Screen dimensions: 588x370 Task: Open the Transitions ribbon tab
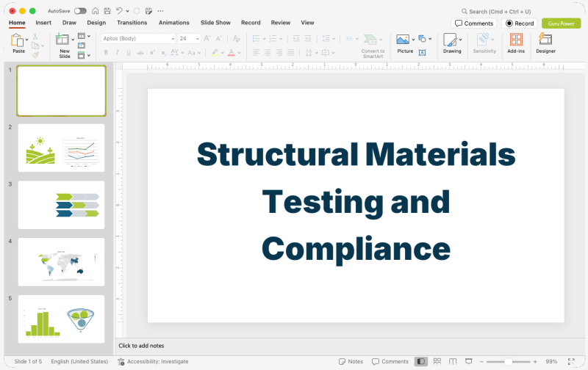tap(132, 23)
